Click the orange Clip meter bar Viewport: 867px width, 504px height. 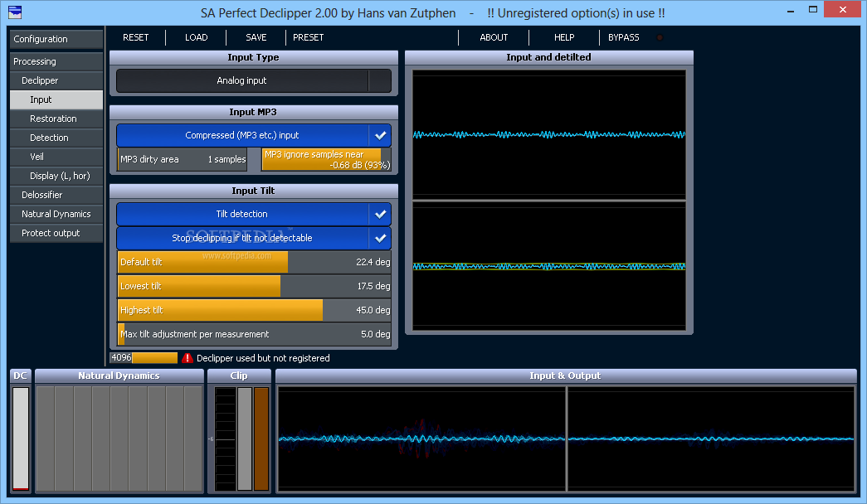pyautogui.click(x=261, y=439)
